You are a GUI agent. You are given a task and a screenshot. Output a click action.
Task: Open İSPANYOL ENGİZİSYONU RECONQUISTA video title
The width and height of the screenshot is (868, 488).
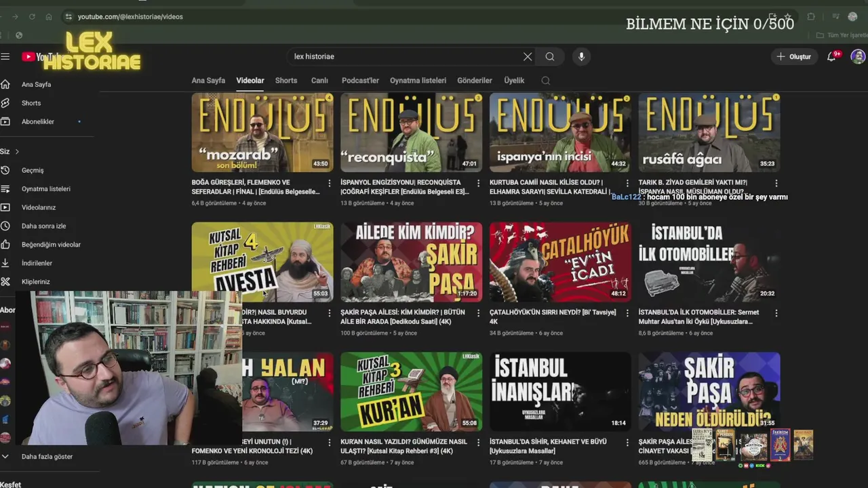tap(405, 187)
